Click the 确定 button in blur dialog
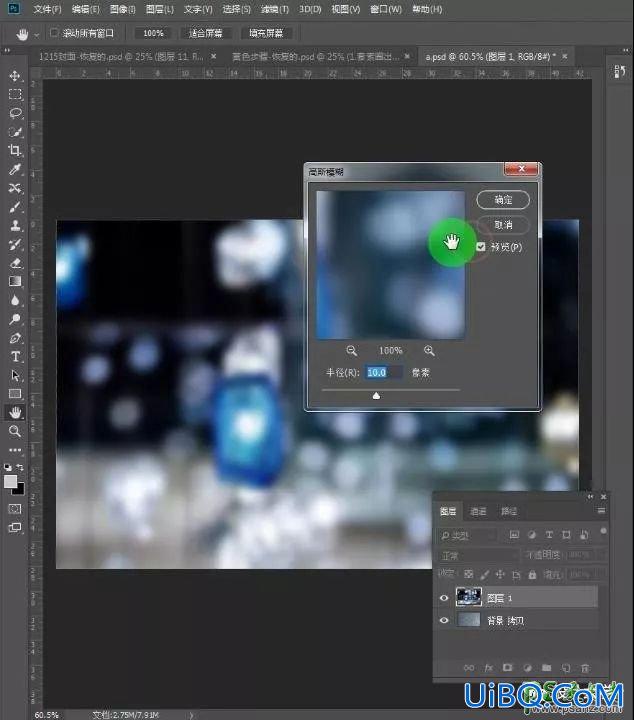 pyautogui.click(x=503, y=200)
